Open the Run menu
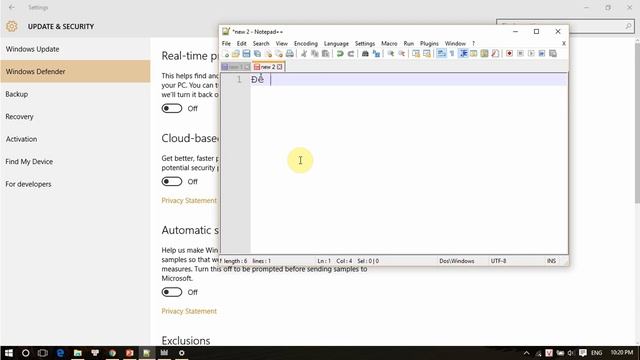This screenshot has width=640, height=360. (x=409, y=43)
